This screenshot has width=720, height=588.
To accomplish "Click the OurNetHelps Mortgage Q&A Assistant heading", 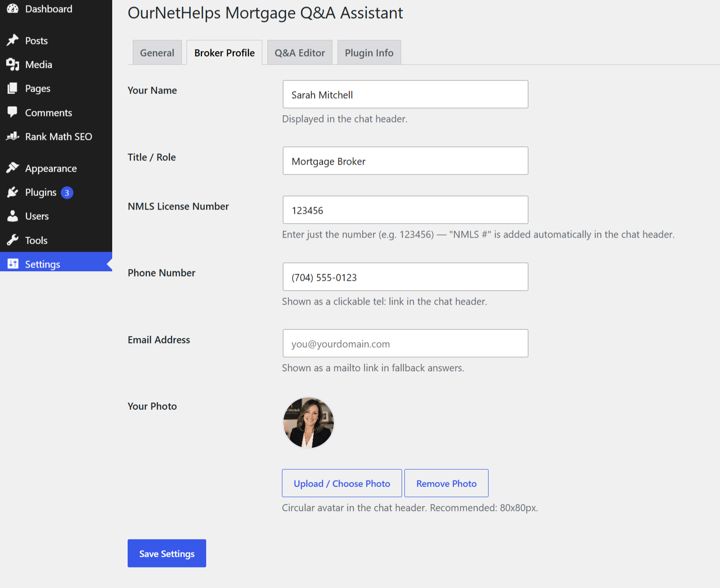I will [266, 13].
